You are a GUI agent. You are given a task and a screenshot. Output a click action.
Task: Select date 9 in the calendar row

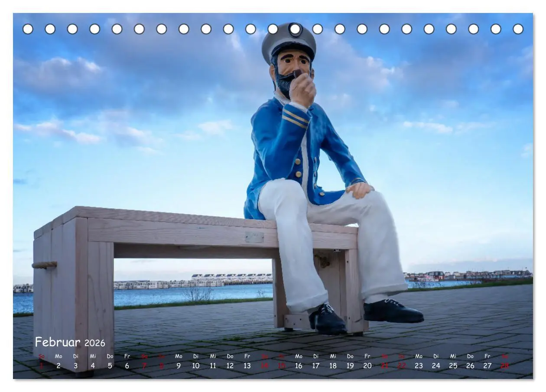point(179,366)
